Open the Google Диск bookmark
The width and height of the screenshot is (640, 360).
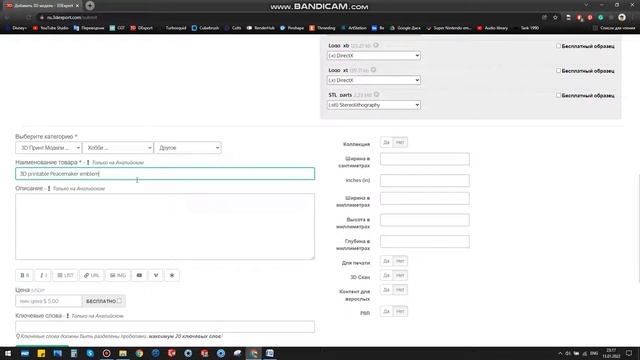405,28
